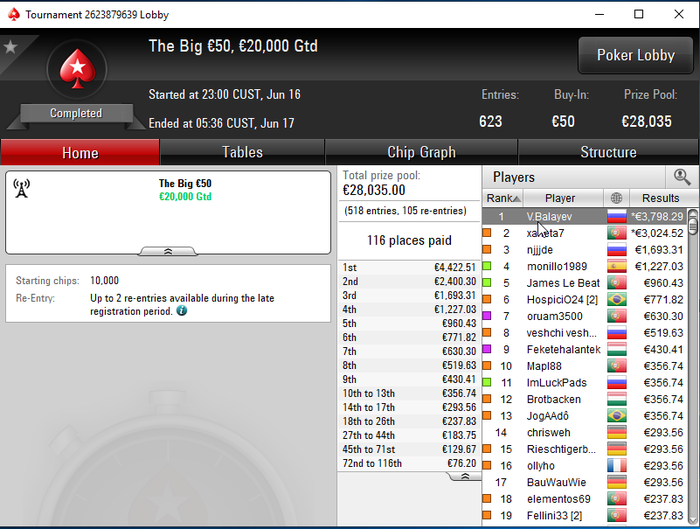Switch to the Tables tab
Viewport: 700px width, 529px height.
(242, 152)
